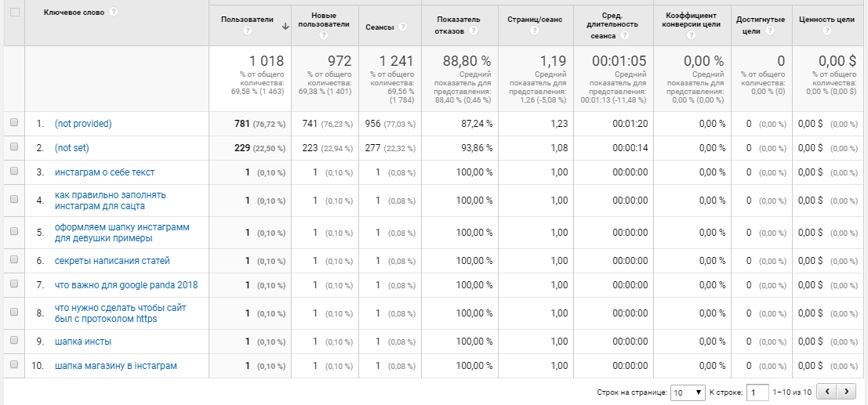Select checkbox for шапка инсты row
Image resolution: width=868 pixels, height=405 pixels.
pos(14,341)
